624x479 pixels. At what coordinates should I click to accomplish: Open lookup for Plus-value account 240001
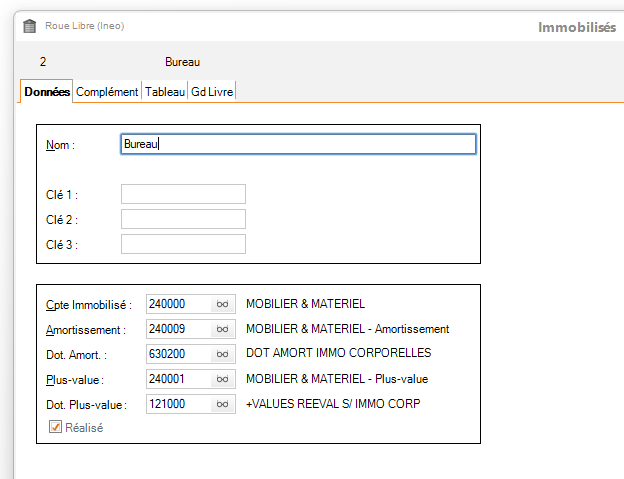click(223, 379)
